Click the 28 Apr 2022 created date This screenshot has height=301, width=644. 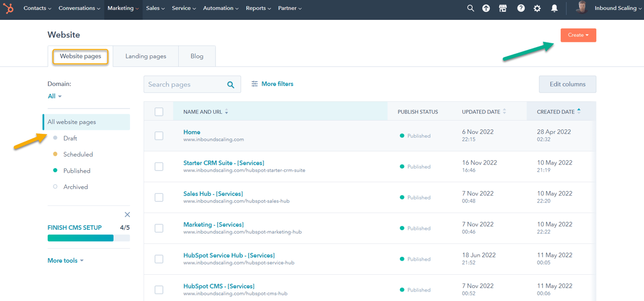tap(554, 132)
